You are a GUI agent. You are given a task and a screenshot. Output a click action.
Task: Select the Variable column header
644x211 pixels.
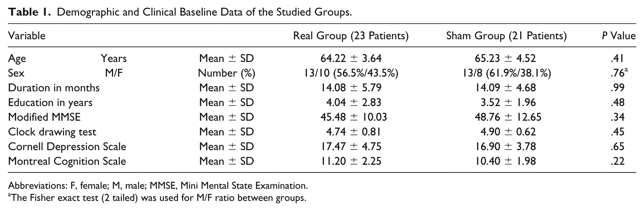[27, 36]
